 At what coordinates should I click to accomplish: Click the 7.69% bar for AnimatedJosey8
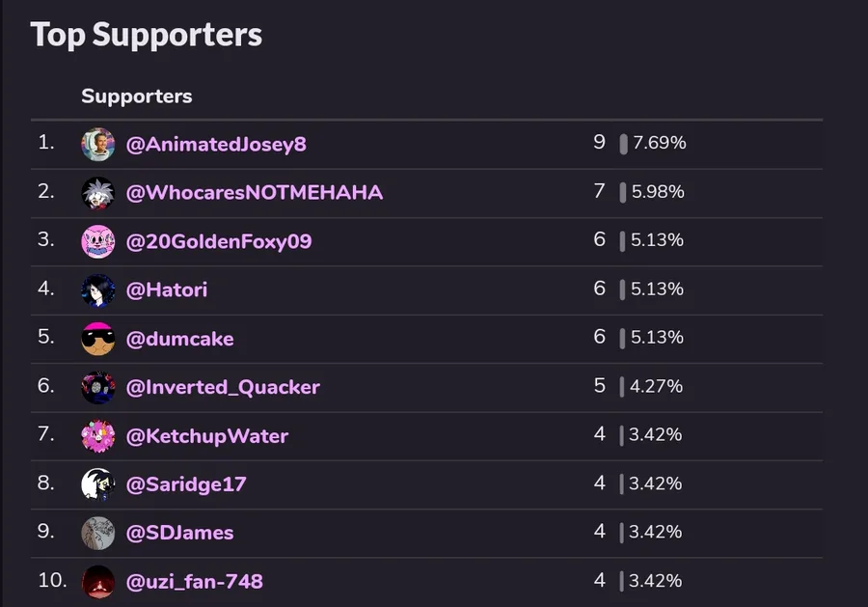(x=623, y=144)
